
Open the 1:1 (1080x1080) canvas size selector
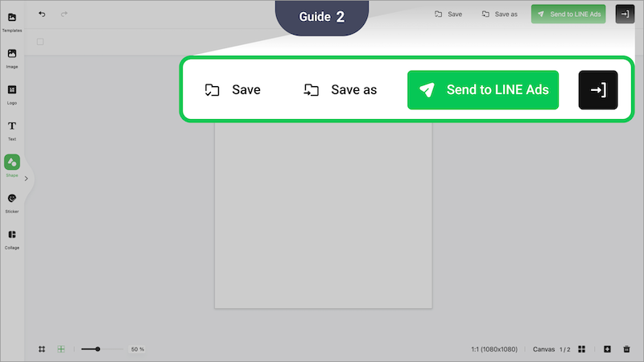point(493,350)
